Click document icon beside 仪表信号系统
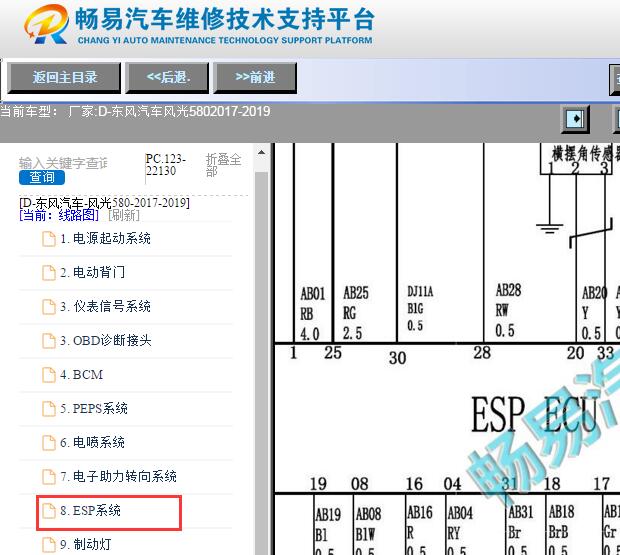Screen dimensions: 620x555 pos(49,307)
